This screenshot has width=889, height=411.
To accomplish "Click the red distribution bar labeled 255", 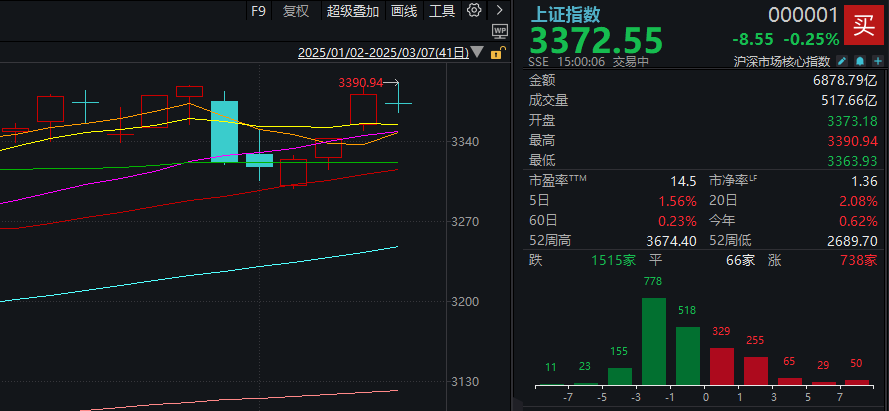I will point(756,371).
